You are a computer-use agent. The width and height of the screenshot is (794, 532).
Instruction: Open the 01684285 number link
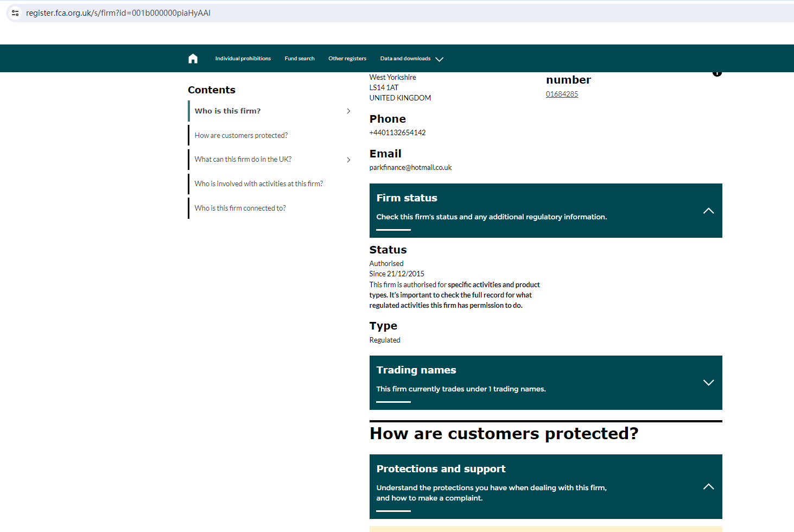click(x=562, y=94)
